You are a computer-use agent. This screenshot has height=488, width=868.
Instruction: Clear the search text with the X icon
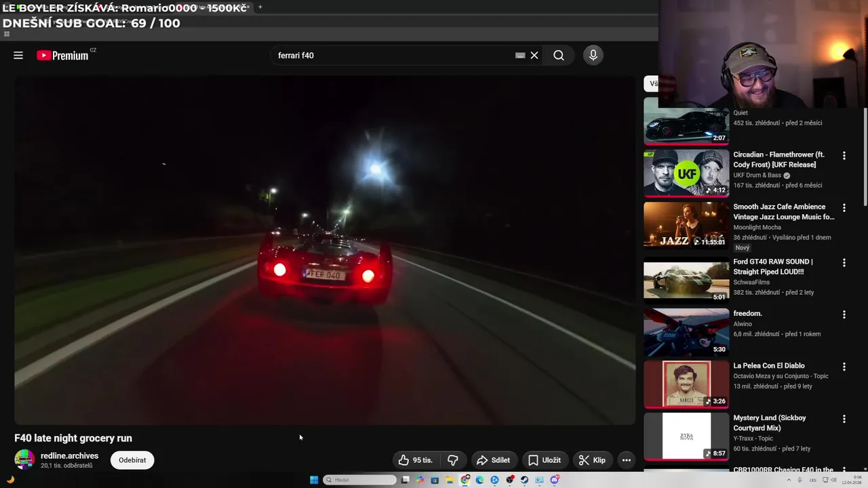point(534,56)
